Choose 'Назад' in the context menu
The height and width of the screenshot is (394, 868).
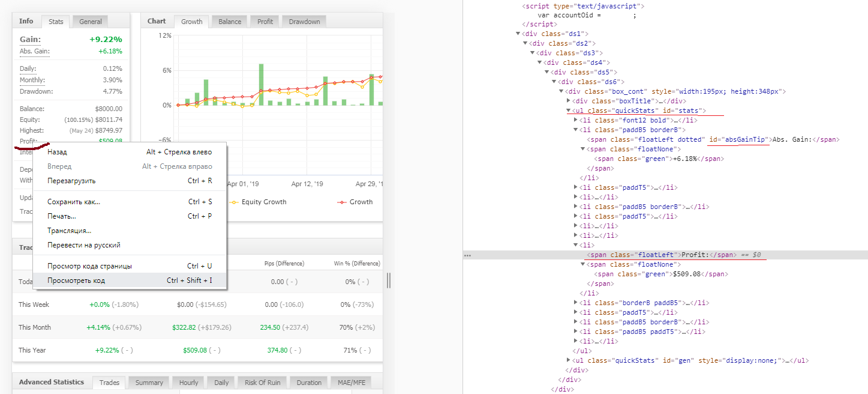[x=130, y=152]
